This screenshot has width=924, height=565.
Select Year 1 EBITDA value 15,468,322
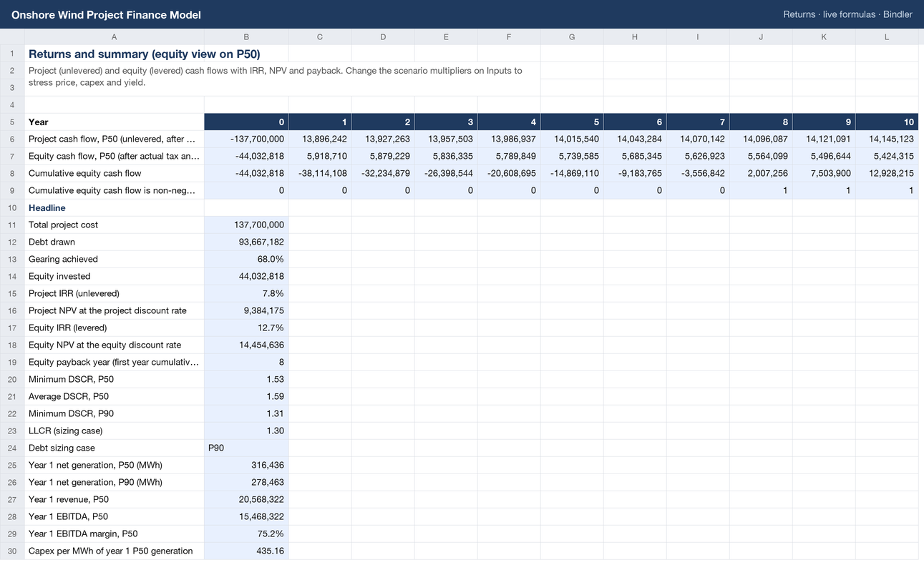click(x=246, y=516)
